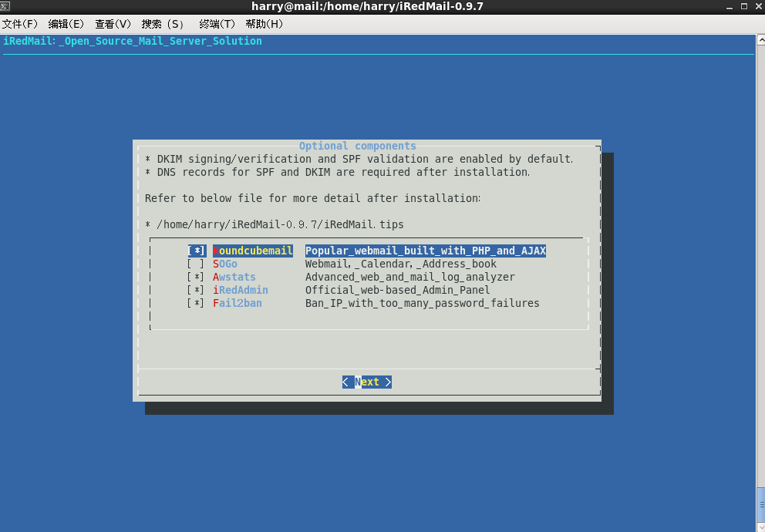Click Ban_IP_with_too_many_password_failures description
The width and height of the screenshot is (765, 532).
point(422,303)
